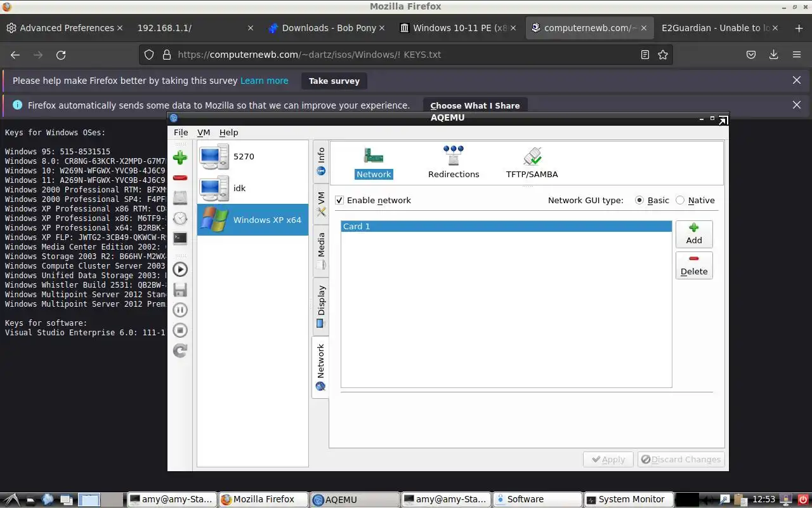Dismiss the Firefox survey notification bar

[797, 80]
